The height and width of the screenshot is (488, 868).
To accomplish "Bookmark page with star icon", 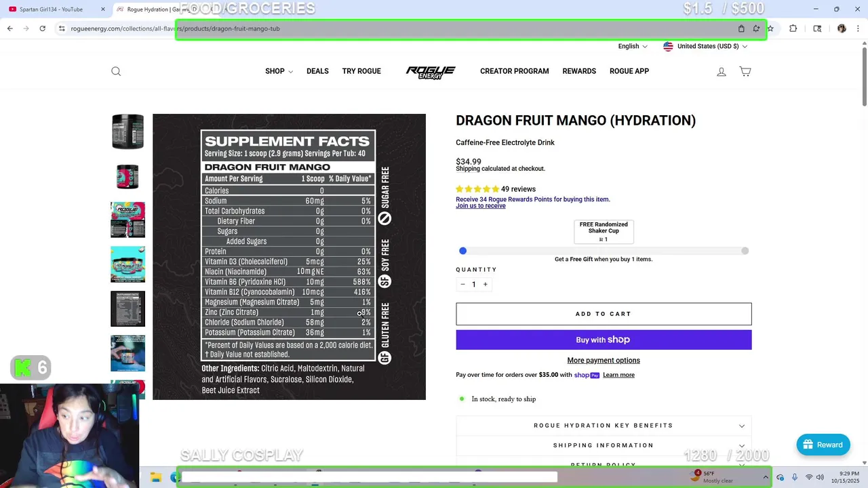I will [770, 28].
